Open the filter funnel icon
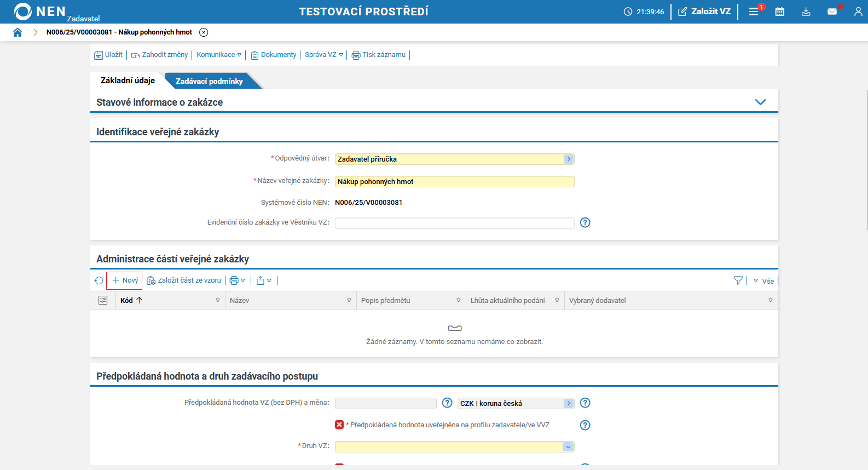 point(738,280)
